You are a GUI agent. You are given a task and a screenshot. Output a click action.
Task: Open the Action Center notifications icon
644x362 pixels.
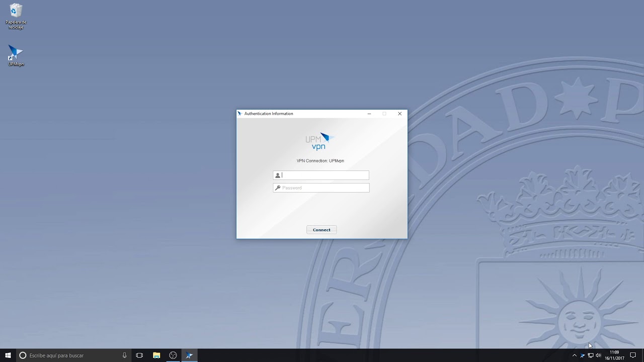[633, 355]
